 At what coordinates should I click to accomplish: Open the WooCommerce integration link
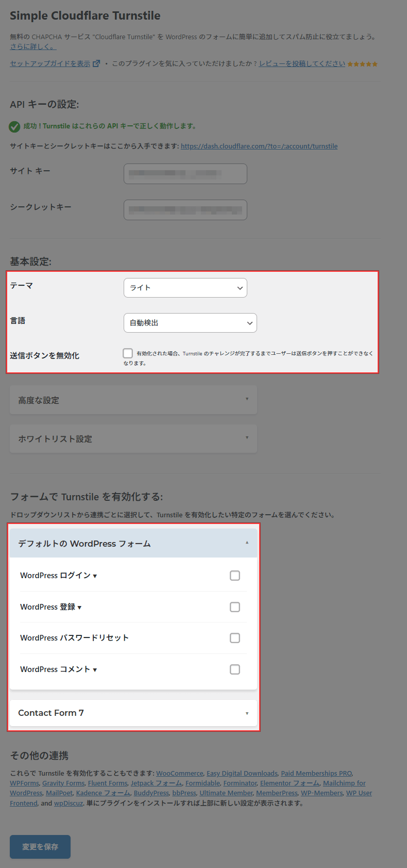coord(180,773)
